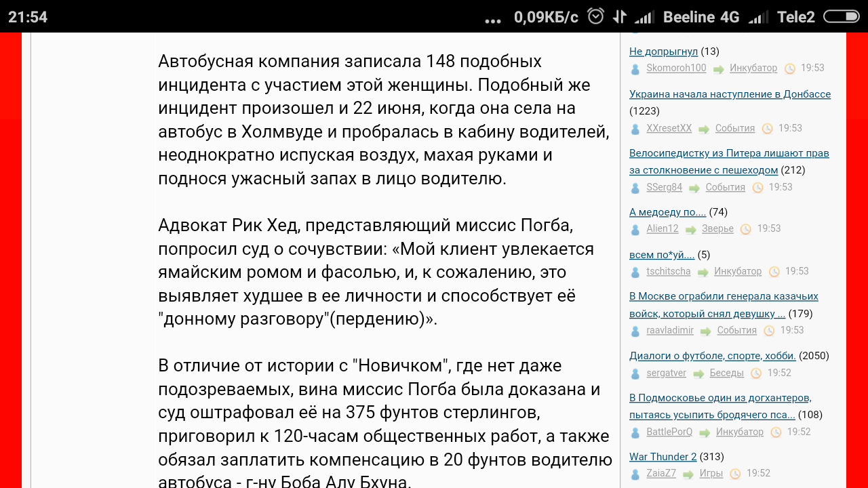The image size is (868, 488).
Task: Tap the Beeline signal strength icon
Action: point(644,18)
